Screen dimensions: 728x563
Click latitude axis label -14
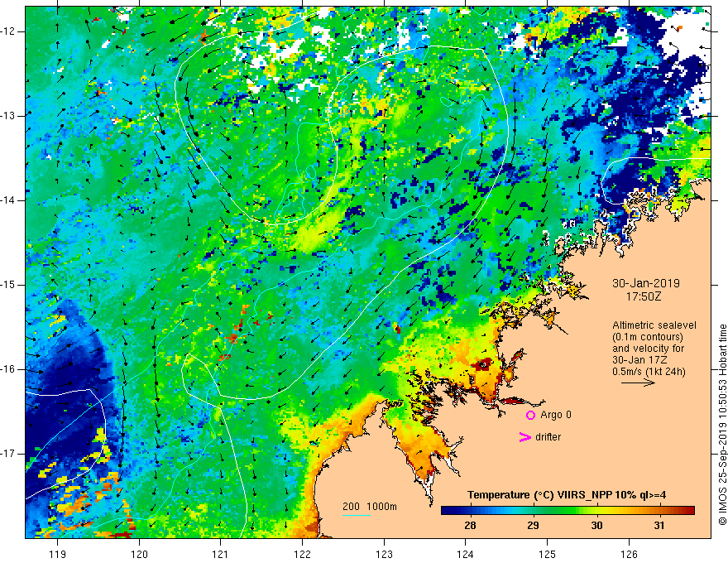[8, 200]
